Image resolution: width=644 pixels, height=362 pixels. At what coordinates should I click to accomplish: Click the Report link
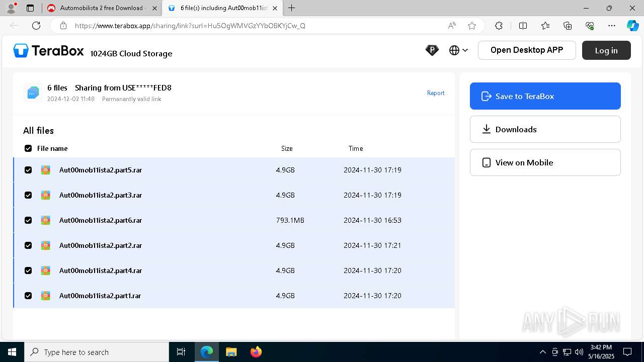pyautogui.click(x=436, y=93)
